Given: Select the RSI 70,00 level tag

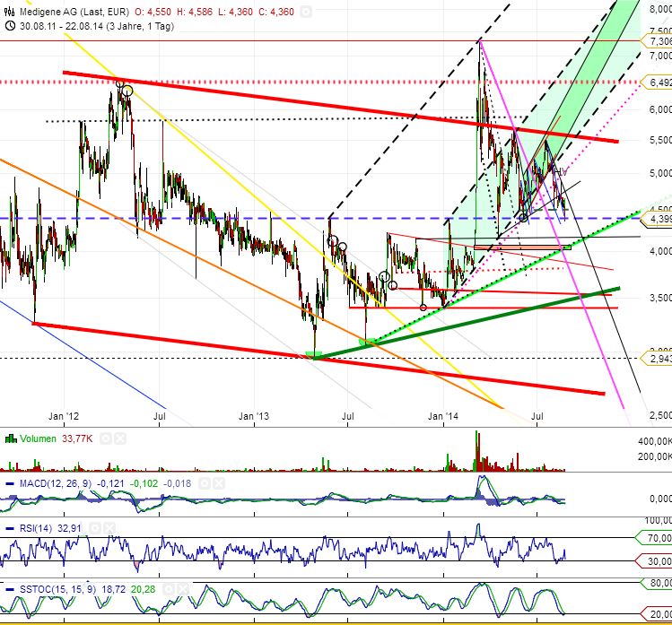Looking at the screenshot, I should 653,538.
